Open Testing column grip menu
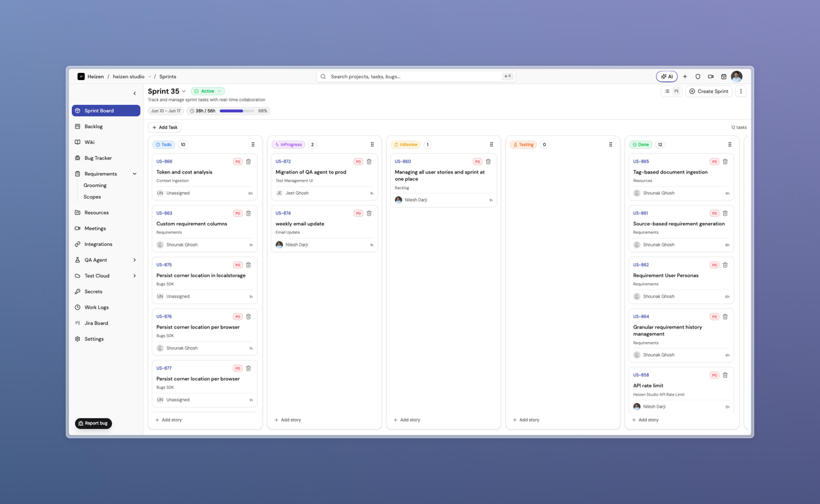Viewport: 820px width, 504px height. (611, 145)
